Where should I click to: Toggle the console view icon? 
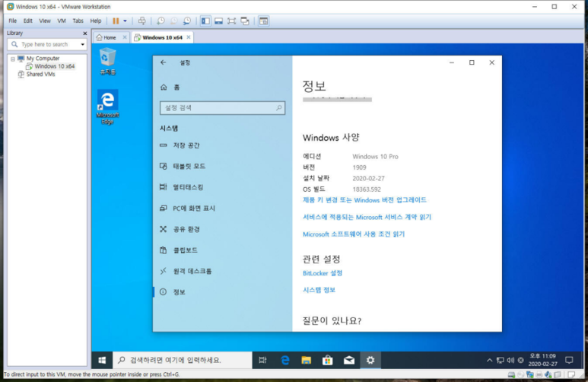click(x=264, y=21)
